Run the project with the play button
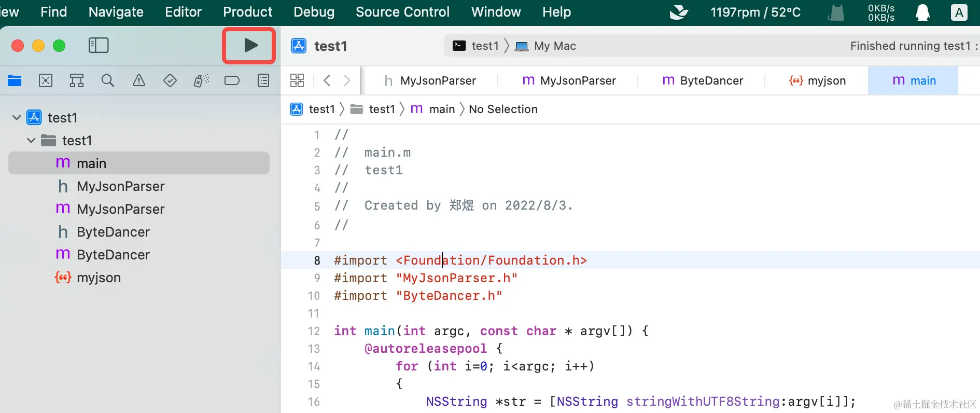This screenshot has width=980, height=413. click(251, 46)
